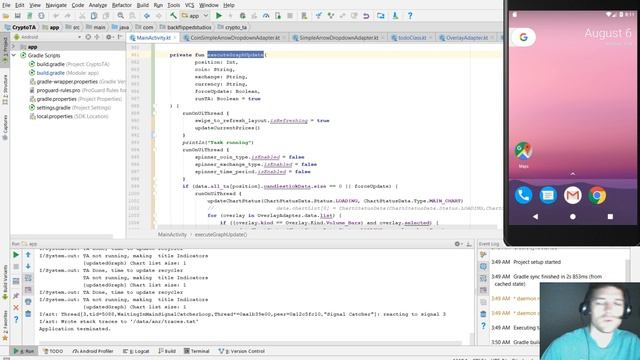Click the Debug app bug icon

click(x=242, y=16)
